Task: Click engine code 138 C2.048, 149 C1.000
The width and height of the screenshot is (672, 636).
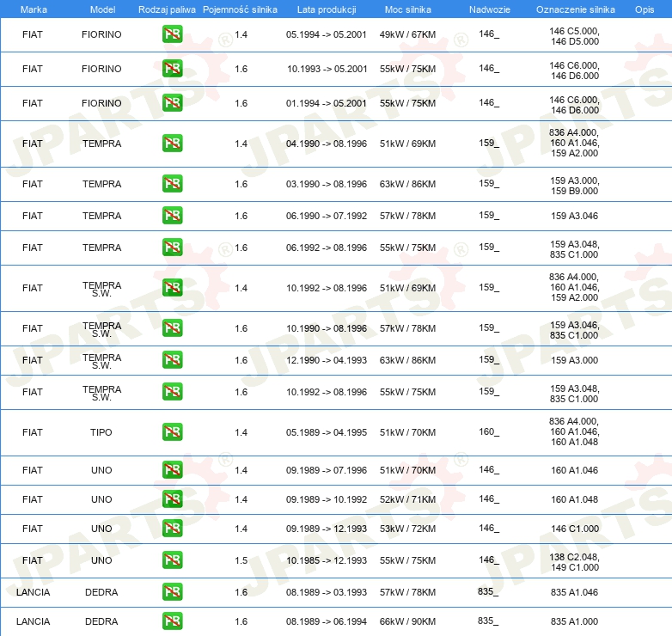Action: [575, 560]
